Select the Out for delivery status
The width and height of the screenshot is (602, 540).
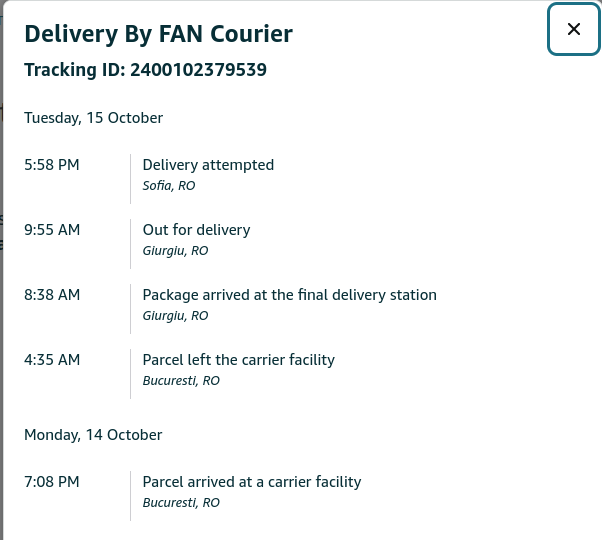tap(196, 230)
